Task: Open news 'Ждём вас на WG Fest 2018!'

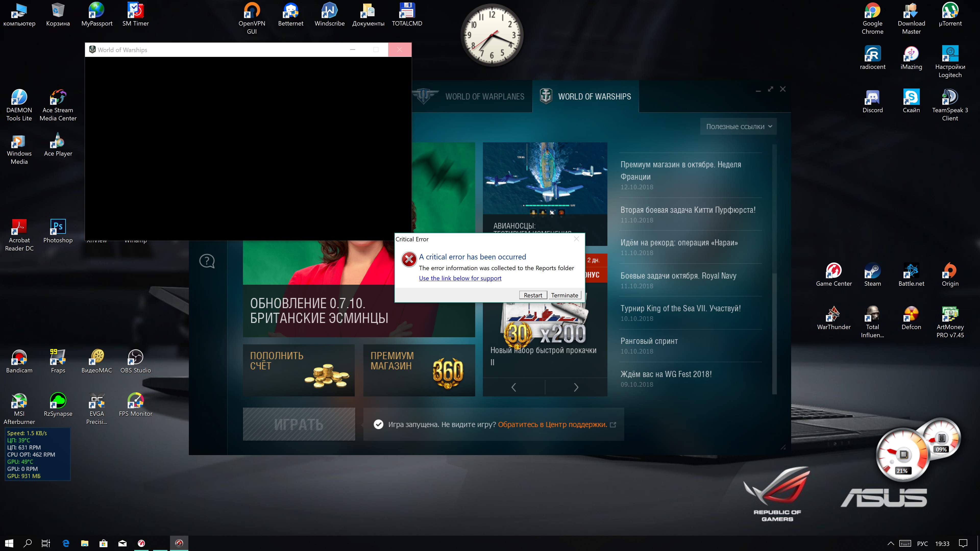Action: [691, 379]
